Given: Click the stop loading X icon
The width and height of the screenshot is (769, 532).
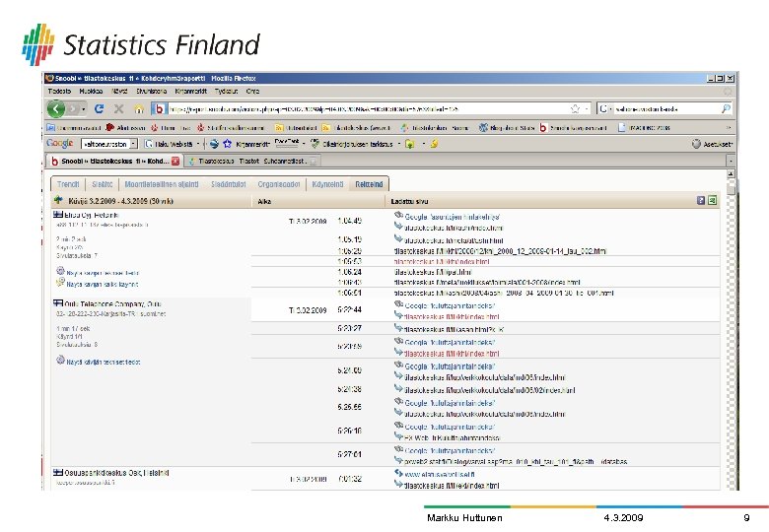Looking at the screenshot, I should click(118, 108).
